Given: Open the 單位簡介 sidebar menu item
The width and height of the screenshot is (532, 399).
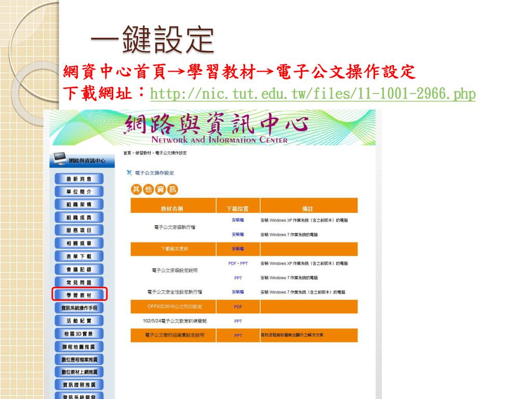Looking at the screenshot, I should tap(79, 192).
